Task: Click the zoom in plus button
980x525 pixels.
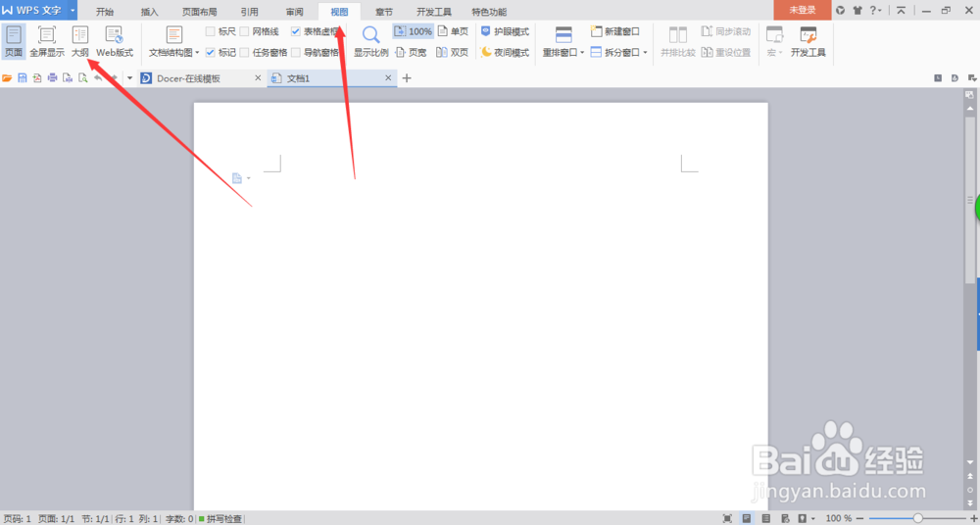Action: pyautogui.click(x=973, y=519)
